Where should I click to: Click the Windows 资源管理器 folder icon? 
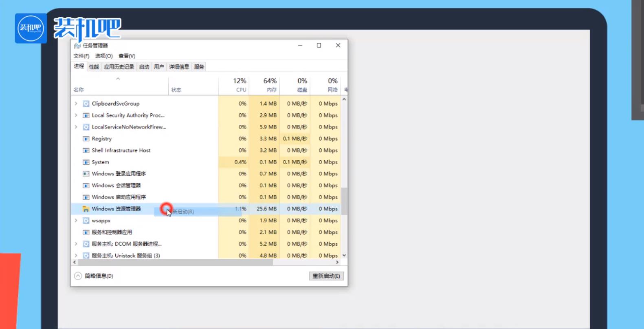click(x=86, y=209)
